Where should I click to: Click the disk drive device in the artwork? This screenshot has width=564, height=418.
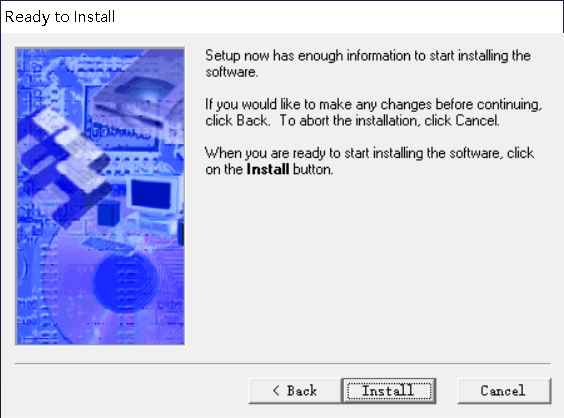coord(137,99)
